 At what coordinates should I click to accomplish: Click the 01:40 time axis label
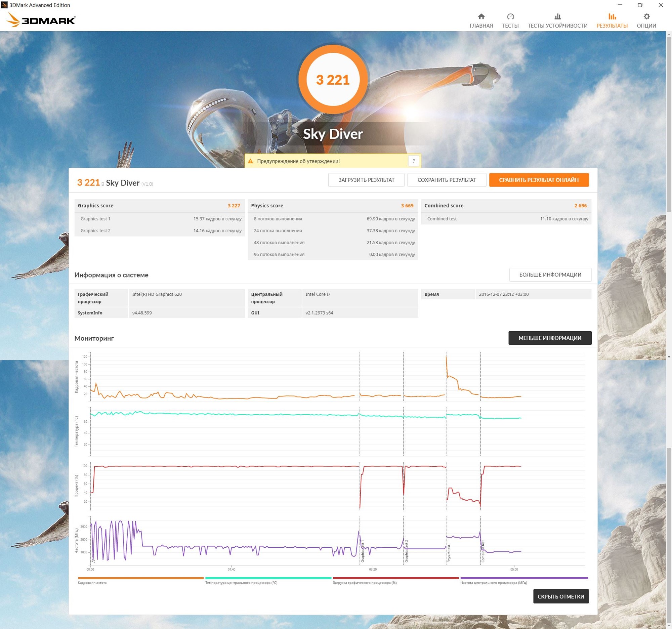232,569
